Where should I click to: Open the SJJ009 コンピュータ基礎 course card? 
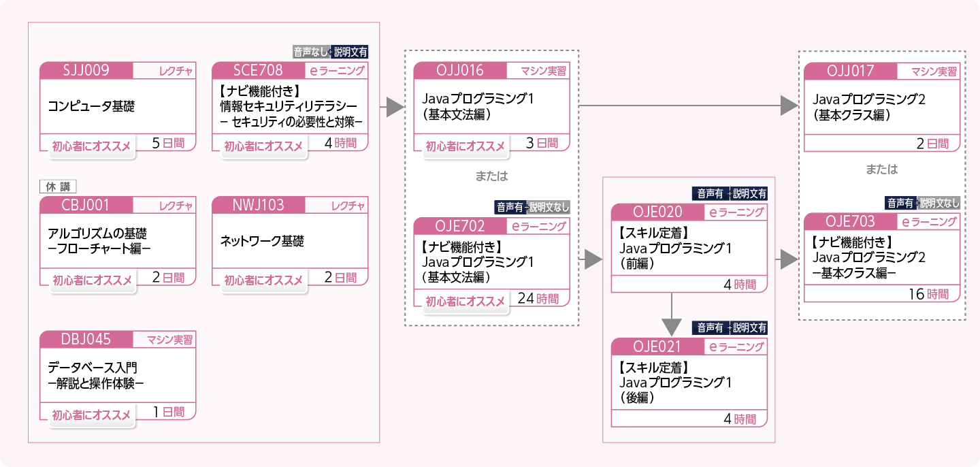[x=117, y=106]
